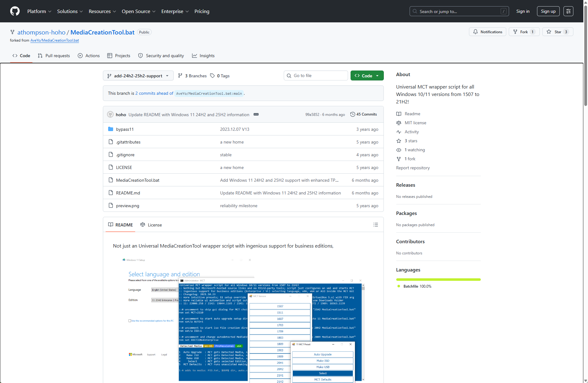This screenshot has width=588, height=383.
Task: Click the fork icon beside the repo owner name
Action: (x=12, y=32)
